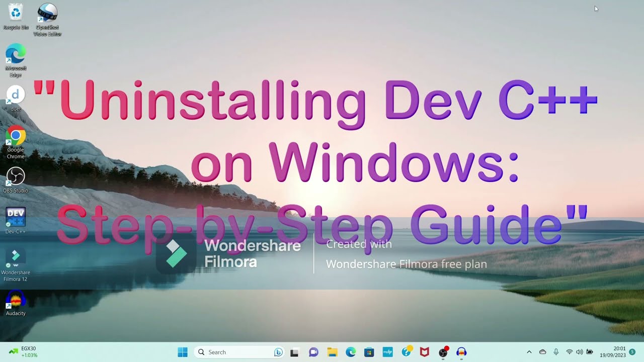Open the Chat (Teams) taskbar icon
The width and height of the screenshot is (644, 362).
tap(313, 352)
